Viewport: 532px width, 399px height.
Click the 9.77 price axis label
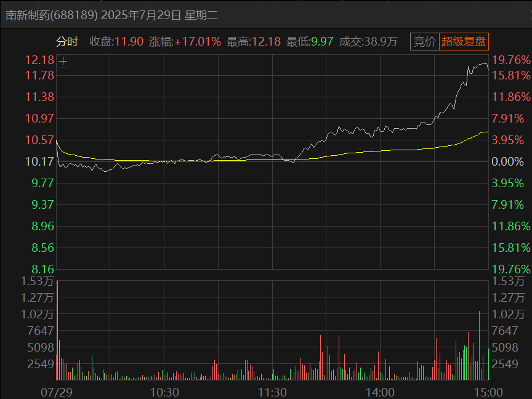tap(42, 183)
